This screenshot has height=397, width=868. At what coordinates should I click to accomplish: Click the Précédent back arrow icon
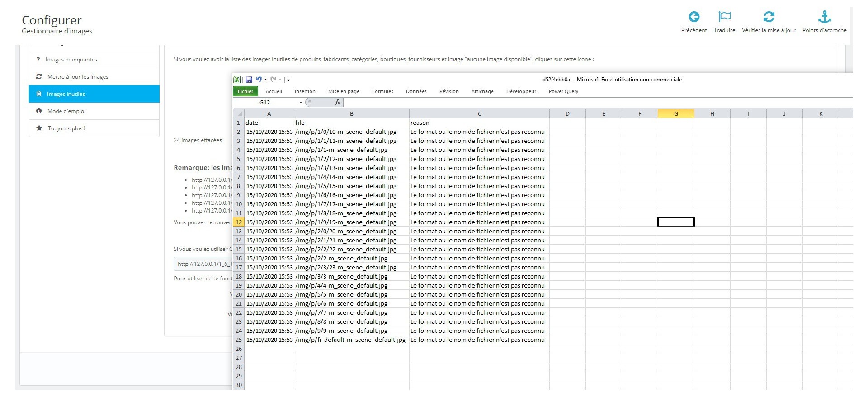coord(693,17)
